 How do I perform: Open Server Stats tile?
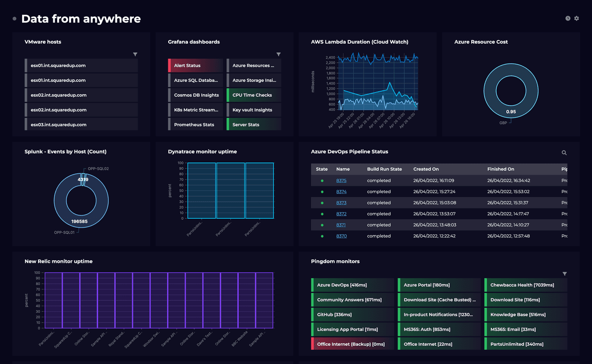coord(254,124)
